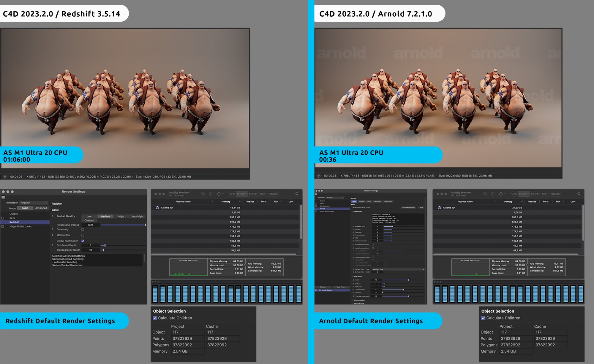
Task: Click info icon in right Activity Monitor
Action: tap(492, 194)
